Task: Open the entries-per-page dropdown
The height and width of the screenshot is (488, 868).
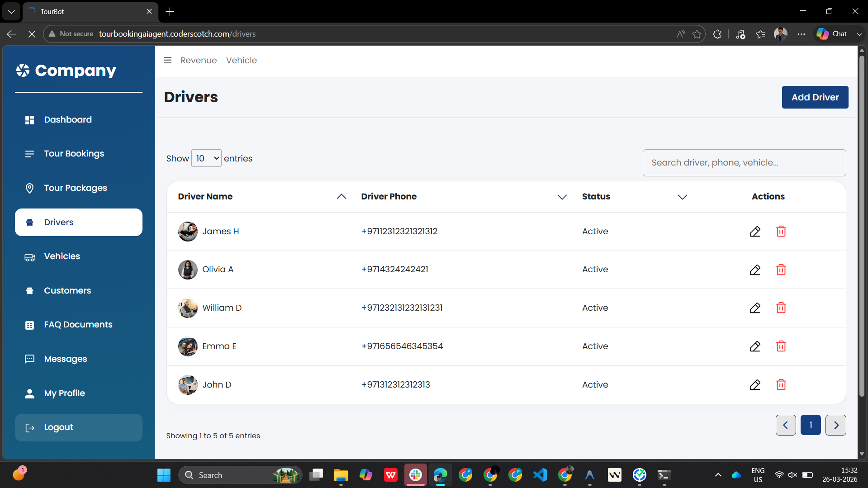Action: tap(207, 158)
